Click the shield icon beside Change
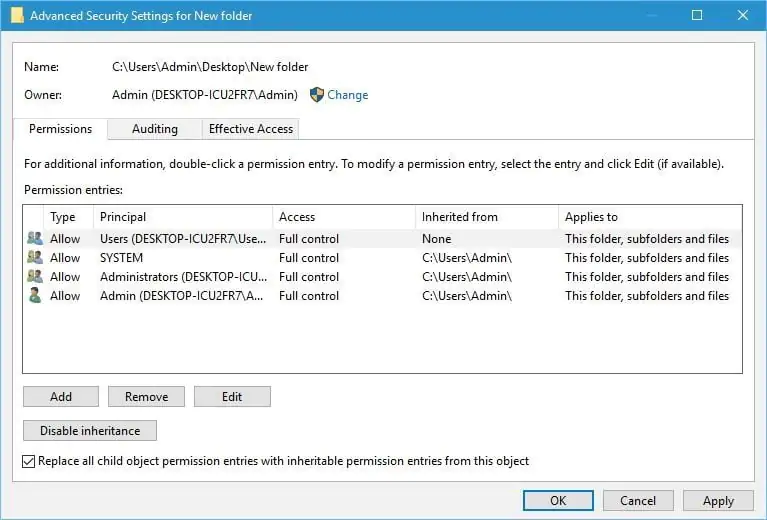 pos(317,95)
